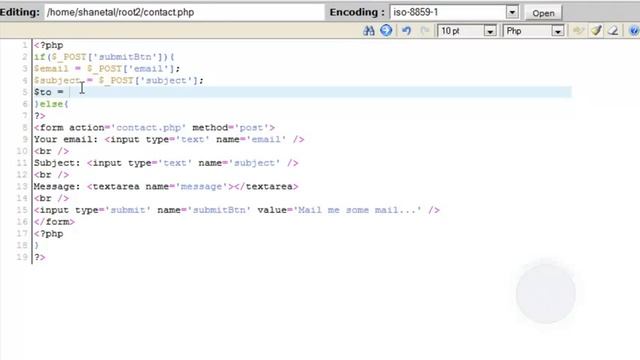The height and width of the screenshot is (360, 640).
Task: Click the 'Subject:' input line
Action: [166, 163]
